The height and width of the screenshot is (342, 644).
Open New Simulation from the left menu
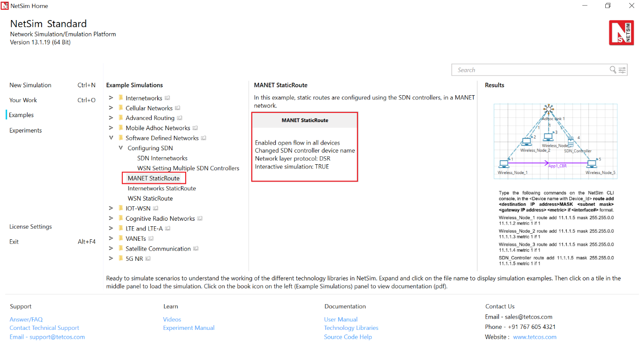pyautogui.click(x=30, y=85)
